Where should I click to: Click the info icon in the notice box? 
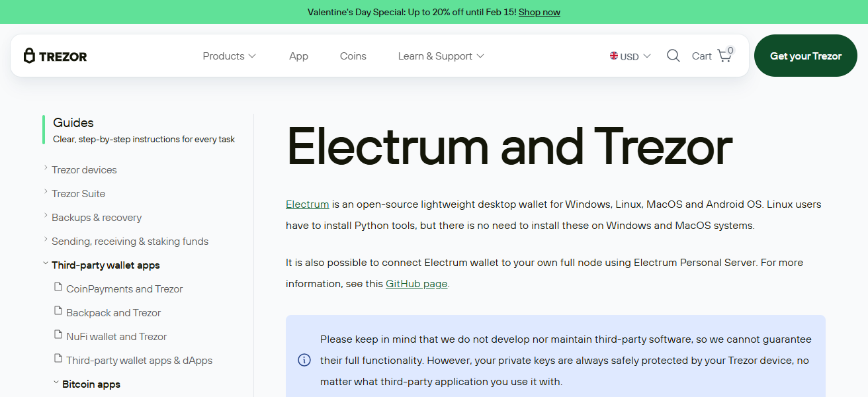coord(304,361)
